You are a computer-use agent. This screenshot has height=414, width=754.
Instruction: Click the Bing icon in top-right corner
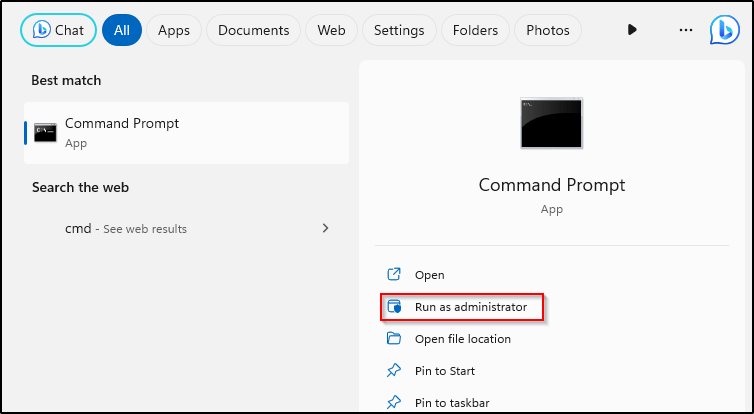pyautogui.click(x=723, y=30)
